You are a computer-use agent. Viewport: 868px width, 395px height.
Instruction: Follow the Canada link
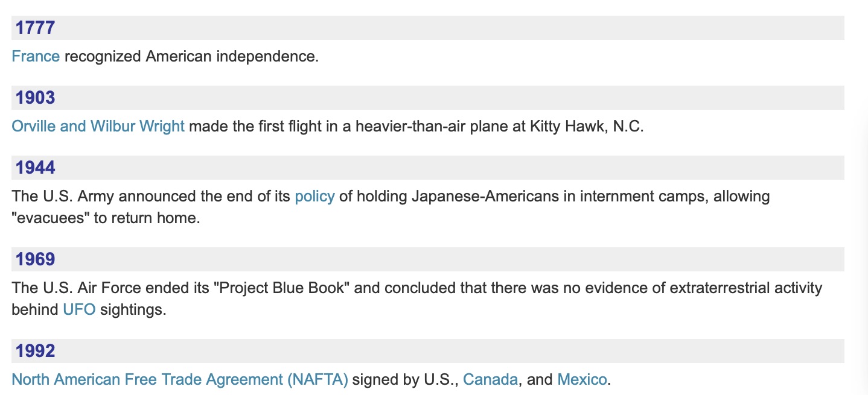pos(490,380)
